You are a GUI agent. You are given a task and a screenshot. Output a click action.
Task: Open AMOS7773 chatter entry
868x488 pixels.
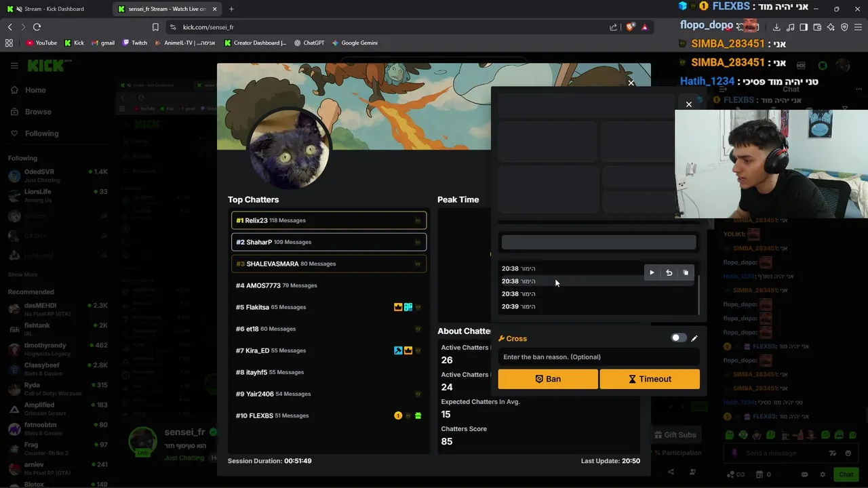329,285
